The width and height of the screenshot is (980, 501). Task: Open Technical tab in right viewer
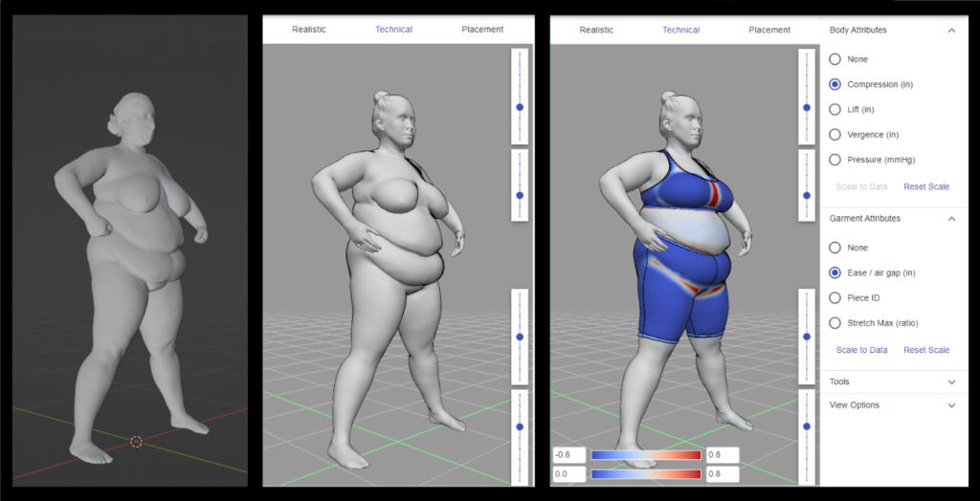tap(681, 30)
